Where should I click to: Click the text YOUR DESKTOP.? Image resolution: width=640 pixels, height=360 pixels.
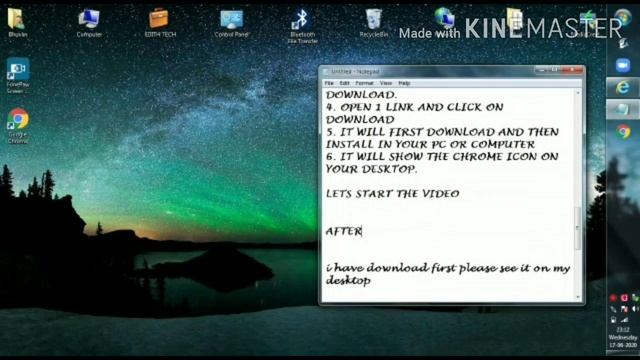(x=371, y=169)
